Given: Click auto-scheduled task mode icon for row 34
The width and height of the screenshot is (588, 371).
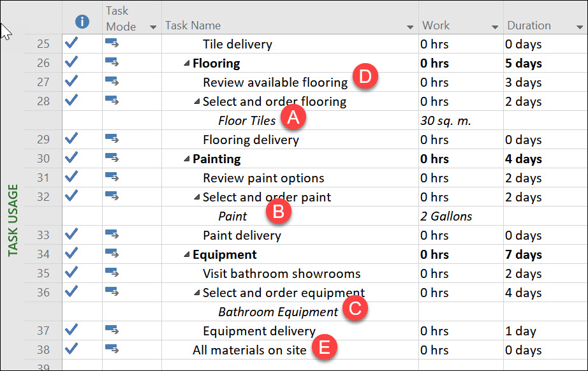Looking at the screenshot, I should (112, 253).
